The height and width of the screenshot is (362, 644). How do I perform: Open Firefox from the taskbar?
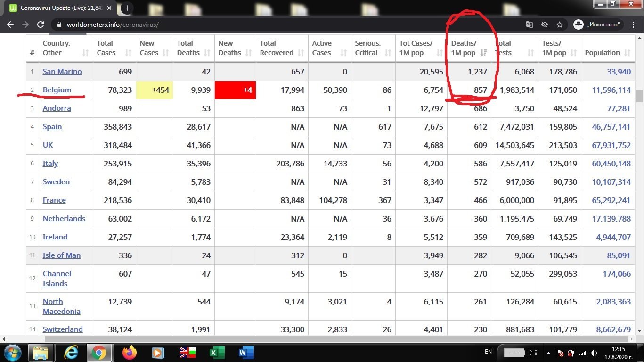(129, 353)
